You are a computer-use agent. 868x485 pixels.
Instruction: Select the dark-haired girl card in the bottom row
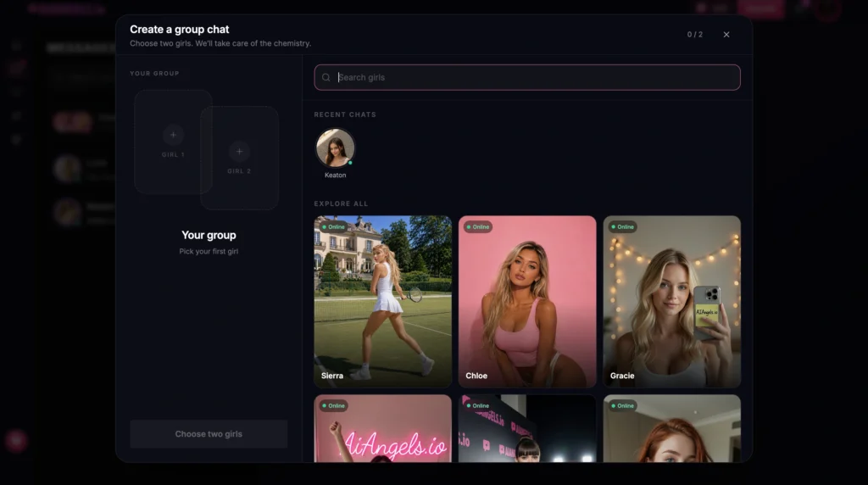pos(527,428)
